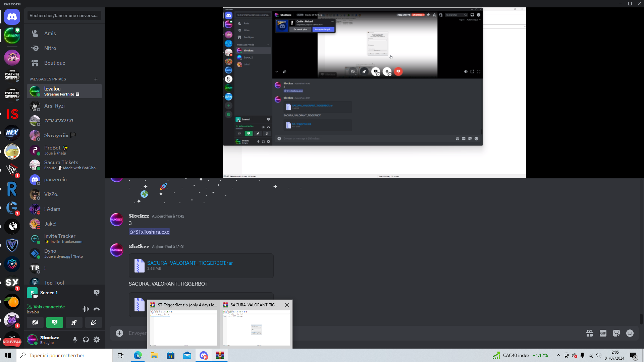Focus the search conversation field

pyautogui.click(x=64, y=15)
